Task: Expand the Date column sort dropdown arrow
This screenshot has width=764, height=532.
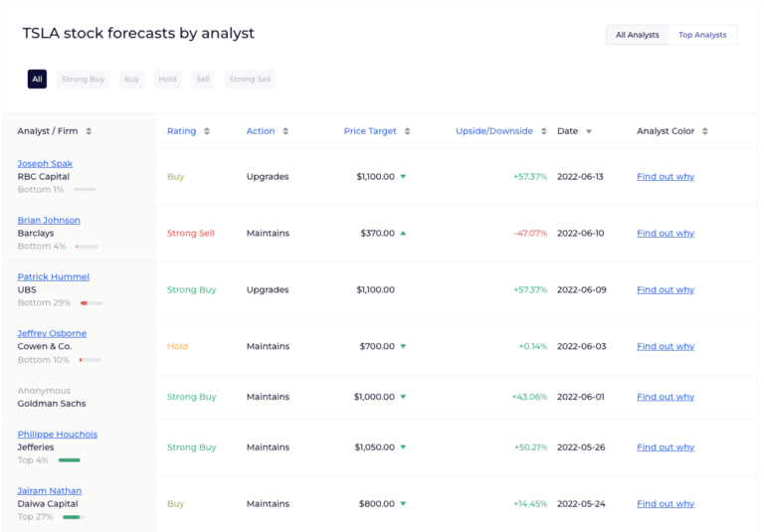Action: pos(588,131)
